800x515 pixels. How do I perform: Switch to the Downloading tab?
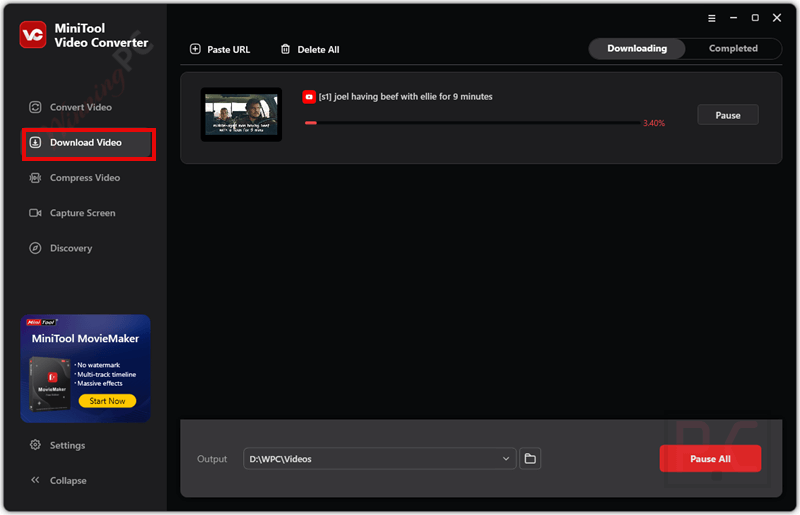pyautogui.click(x=637, y=48)
